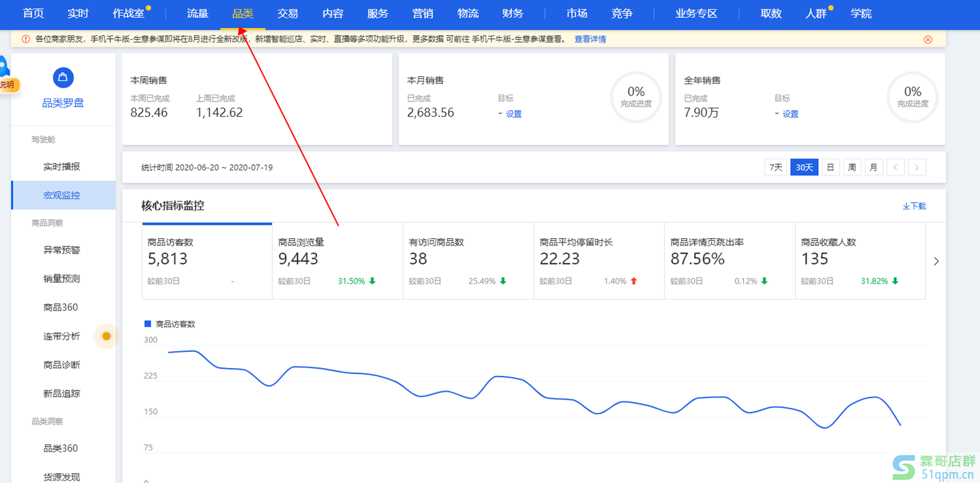Select the 商品浏览量 metric card

pyautogui.click(x=337, y=261)
